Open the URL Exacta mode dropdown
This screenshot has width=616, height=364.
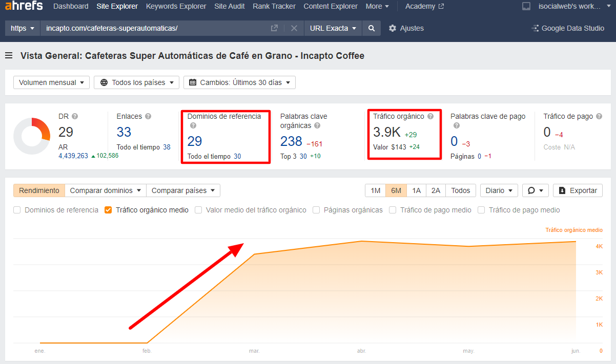tap(333, 28)
